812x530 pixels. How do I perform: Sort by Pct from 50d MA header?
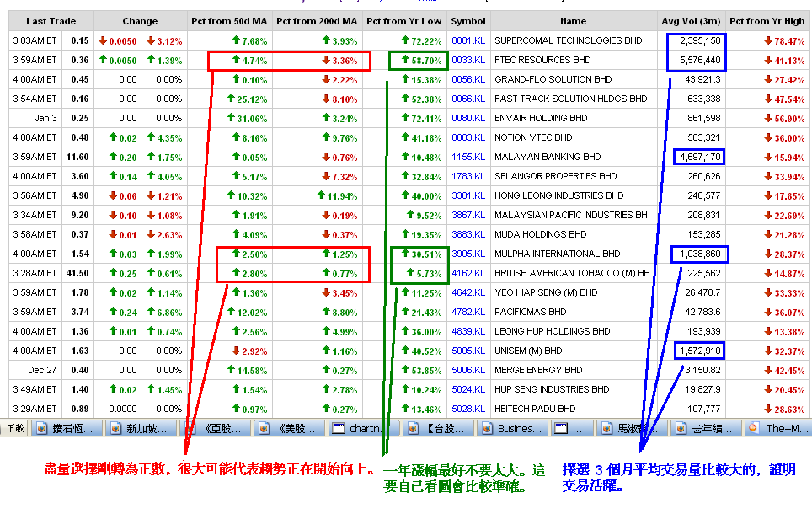coord(230,21)
